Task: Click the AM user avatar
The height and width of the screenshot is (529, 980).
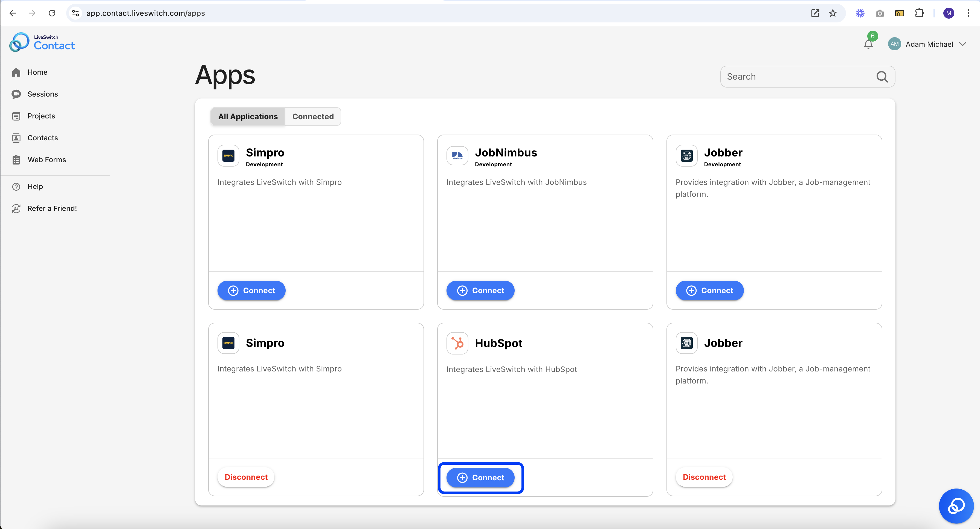Action: pos(894,44)
